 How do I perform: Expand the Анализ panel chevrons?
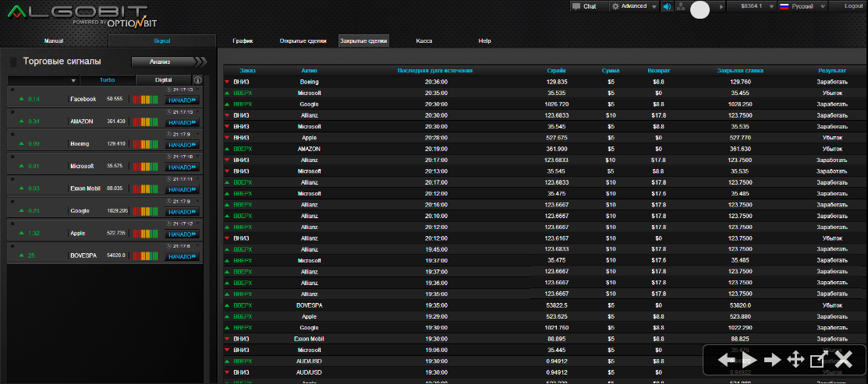tap(201, 62)
